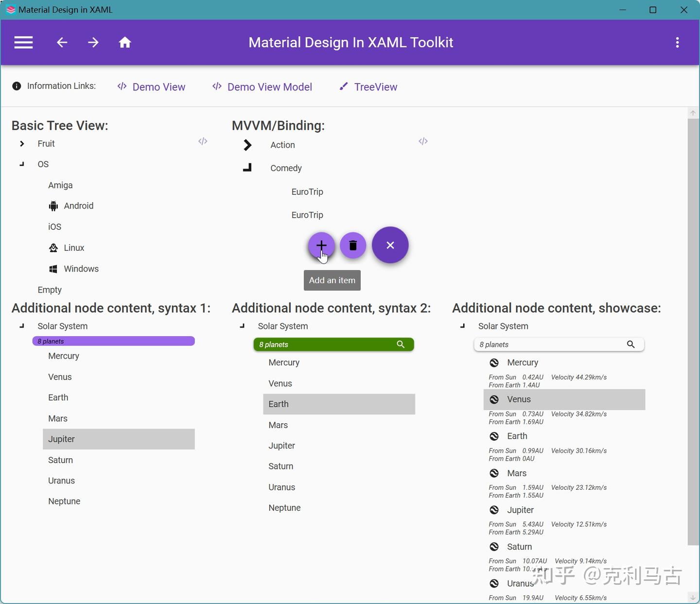This screenshot has width=700, height=604.
Task: Click the TreeView information link
Action: point(375,86)
